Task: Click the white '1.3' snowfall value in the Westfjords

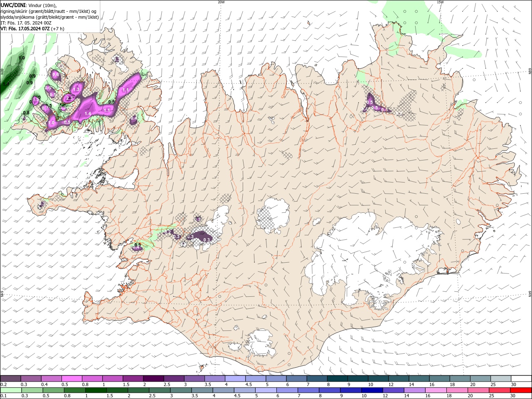Action: (x=76, y=89)
